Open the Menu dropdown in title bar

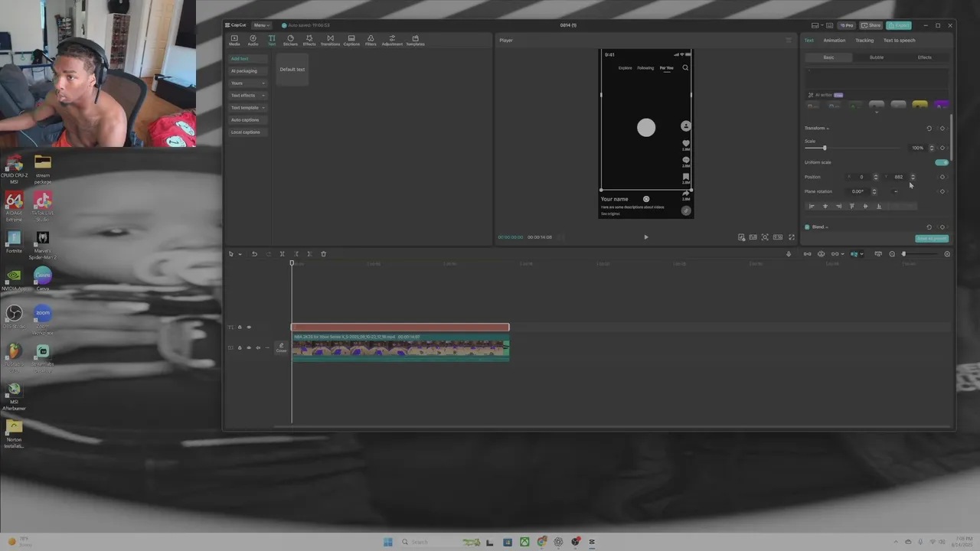pyautogui.click(x=261, y=25)
